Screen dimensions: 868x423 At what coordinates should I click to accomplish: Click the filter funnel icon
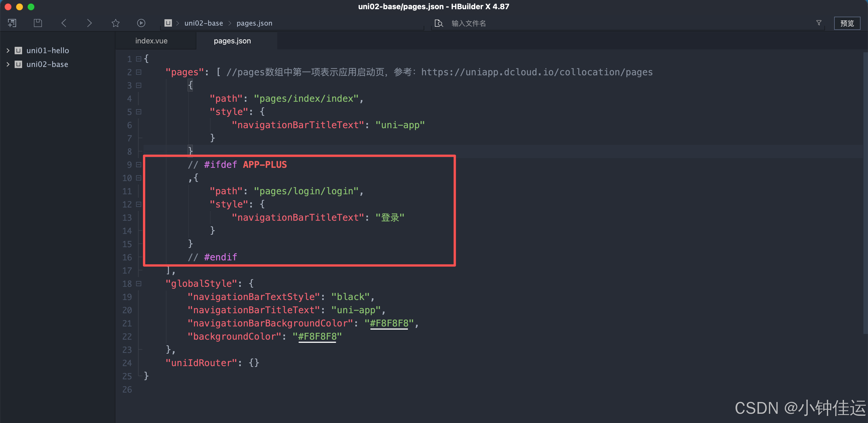(x=818, y=23)
